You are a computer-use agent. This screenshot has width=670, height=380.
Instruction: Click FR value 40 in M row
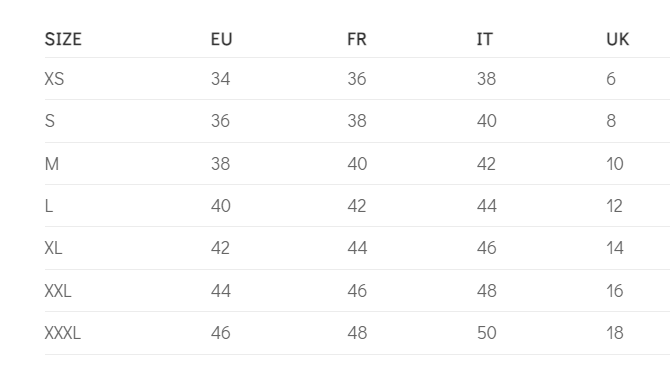click(x=357, y=164)
